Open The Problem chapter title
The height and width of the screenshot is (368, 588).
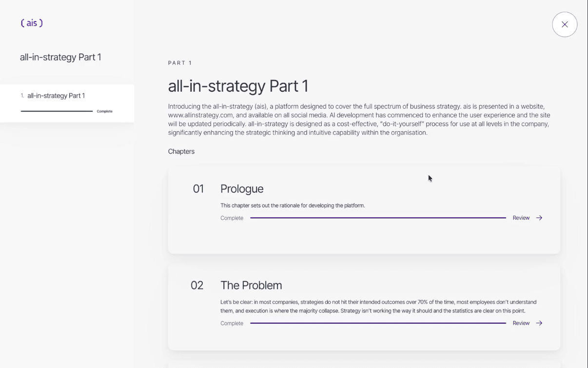point(251,286)
